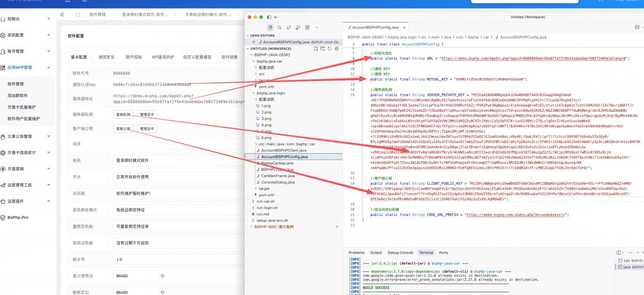Click 复制公钥 button for client public key

(x=123, y=129)
